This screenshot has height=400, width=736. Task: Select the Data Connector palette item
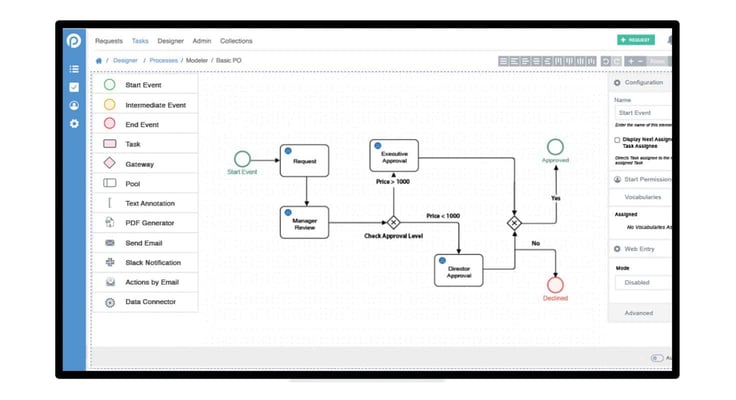(146, 302)
